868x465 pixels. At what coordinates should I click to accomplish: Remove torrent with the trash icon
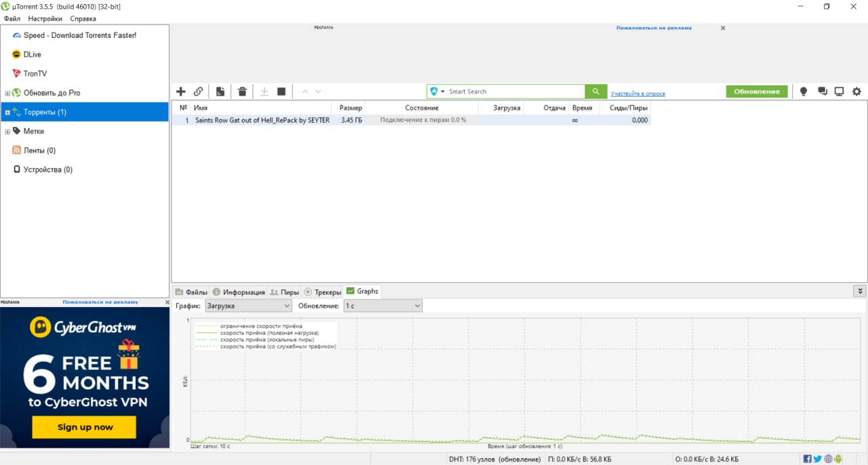click(x=242, y=92)
